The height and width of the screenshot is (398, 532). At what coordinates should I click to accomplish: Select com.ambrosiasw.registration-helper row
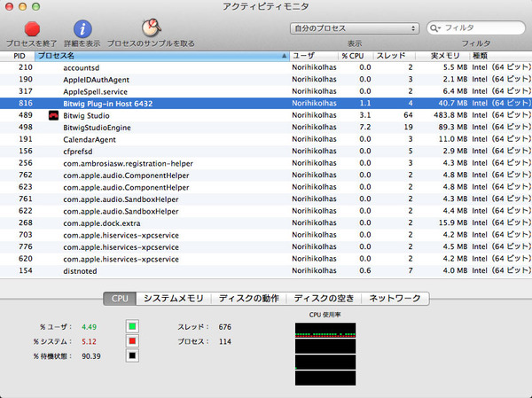(x=266, y=163)
